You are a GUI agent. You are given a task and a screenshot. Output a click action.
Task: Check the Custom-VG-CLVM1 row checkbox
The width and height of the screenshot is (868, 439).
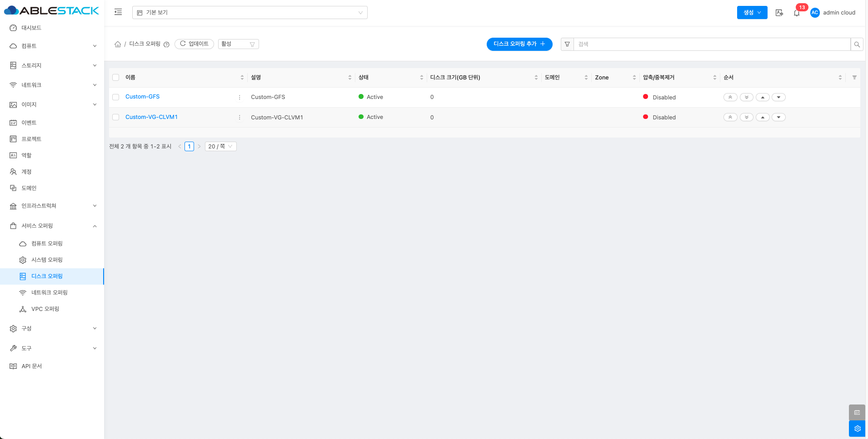116,117
